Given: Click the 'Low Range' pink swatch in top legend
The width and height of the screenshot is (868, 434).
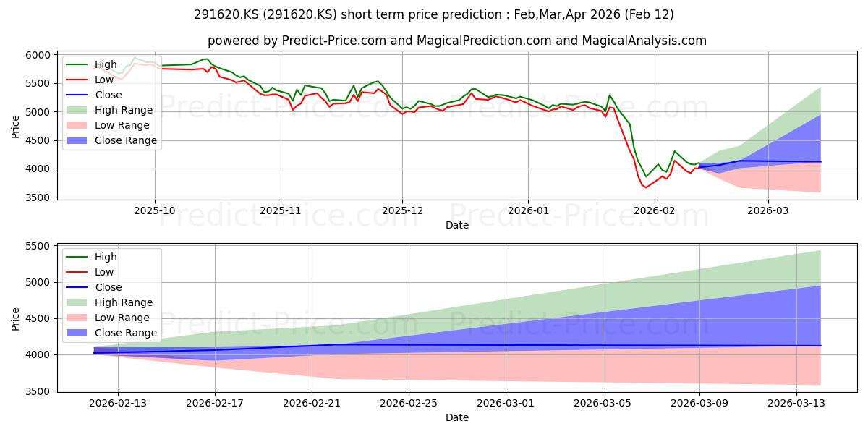Looking at the screenshot, I should [75, 126].
